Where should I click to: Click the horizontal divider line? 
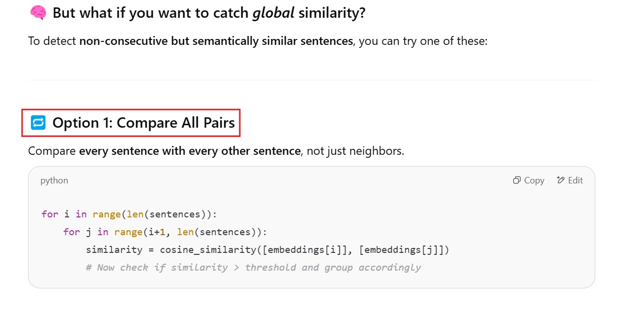click(311, 80)
